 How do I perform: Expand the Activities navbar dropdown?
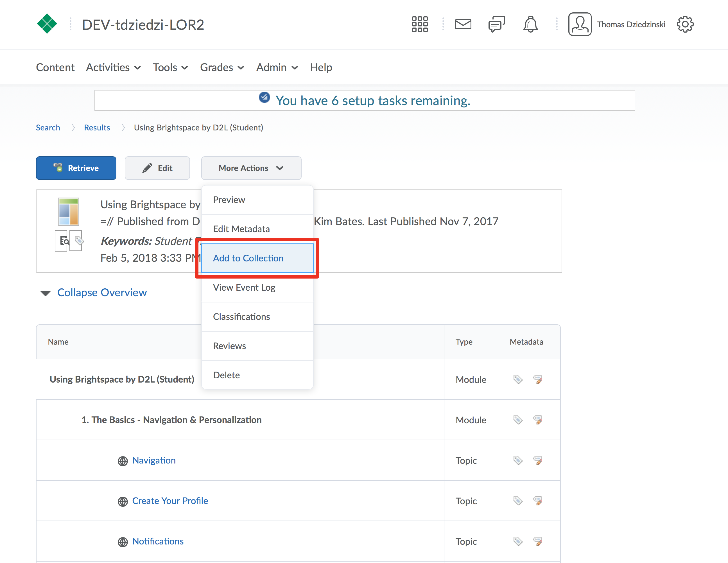(113, 67)
